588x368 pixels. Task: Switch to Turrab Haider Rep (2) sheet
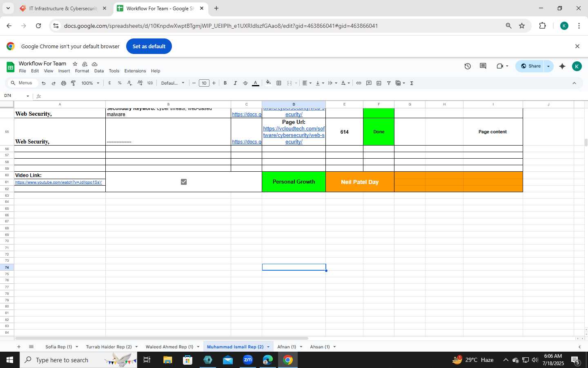point(109,347)
